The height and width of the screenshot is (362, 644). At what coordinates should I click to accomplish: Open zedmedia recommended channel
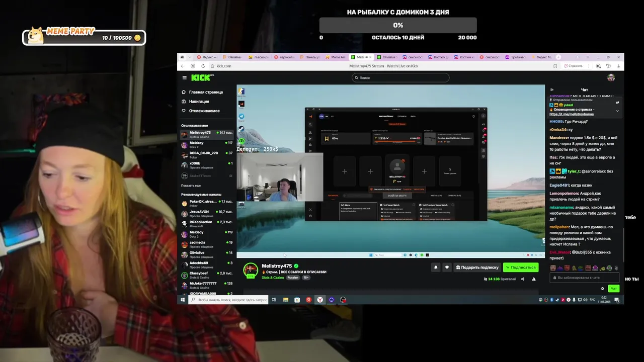(207, 244)
